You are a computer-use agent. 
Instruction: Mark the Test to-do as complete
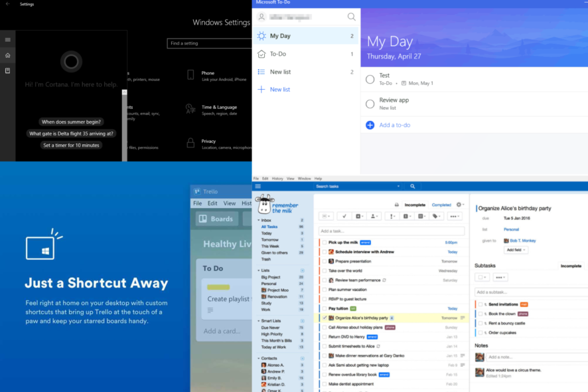[x=370, y=79]
